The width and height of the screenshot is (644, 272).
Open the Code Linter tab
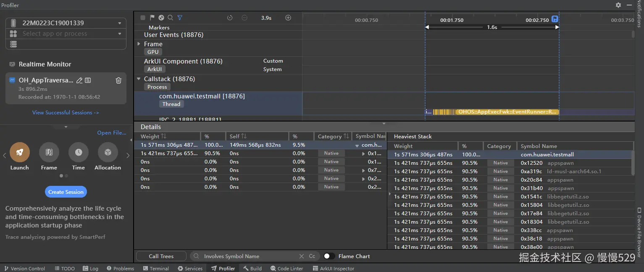pos(287,268)
